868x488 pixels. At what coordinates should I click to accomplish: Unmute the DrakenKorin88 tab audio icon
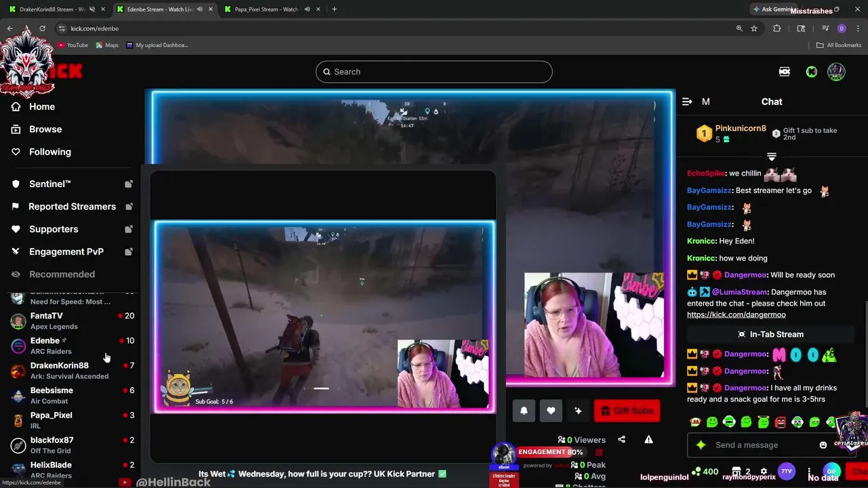92,9
